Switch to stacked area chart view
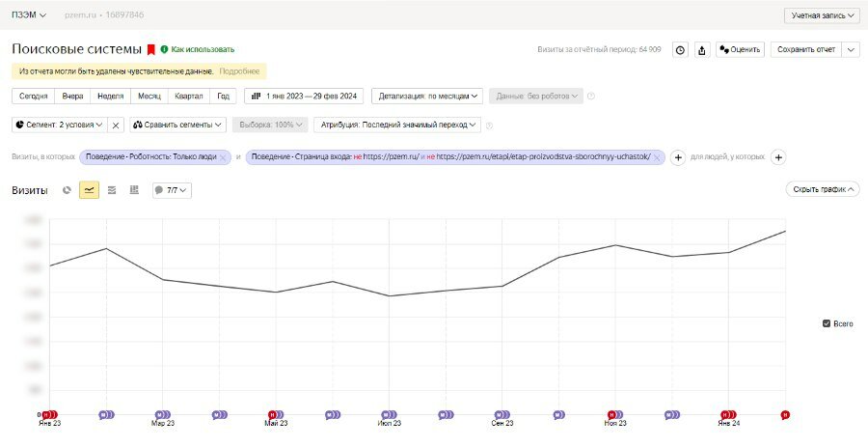The image size is (868, 447). pos(112,190)
